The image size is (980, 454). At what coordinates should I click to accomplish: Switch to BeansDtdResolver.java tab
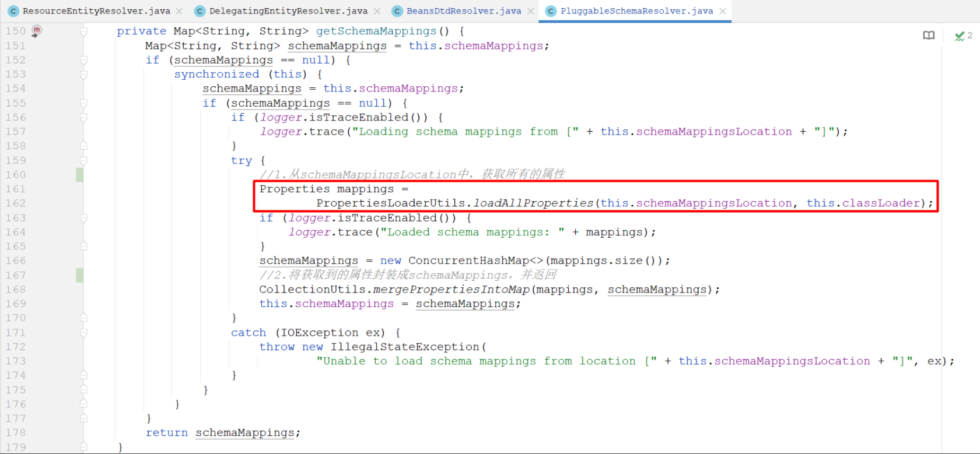point(464,11)
